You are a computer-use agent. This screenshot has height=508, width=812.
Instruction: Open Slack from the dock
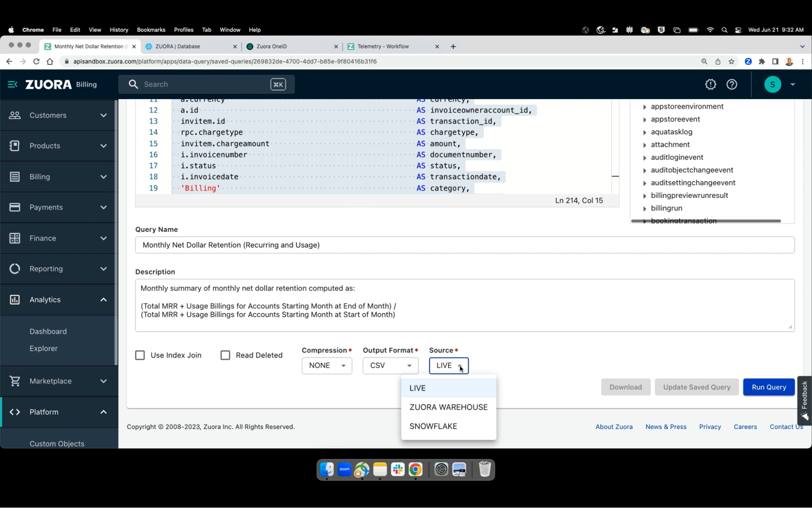397,469
